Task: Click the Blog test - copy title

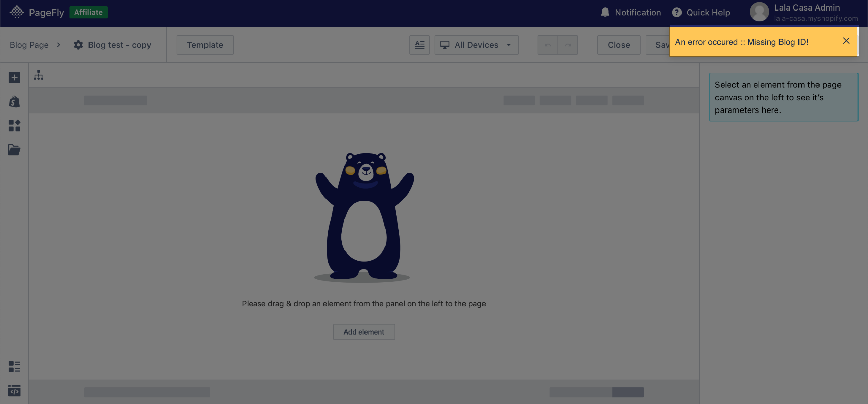Action: pyautogui.click(x=119, y=45)
